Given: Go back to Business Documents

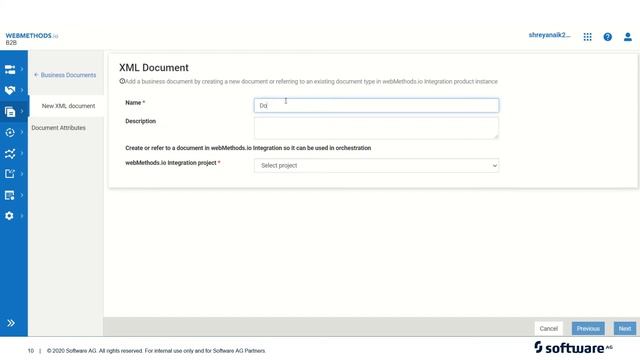Looking at the screenshot, I should pos(65,75).
